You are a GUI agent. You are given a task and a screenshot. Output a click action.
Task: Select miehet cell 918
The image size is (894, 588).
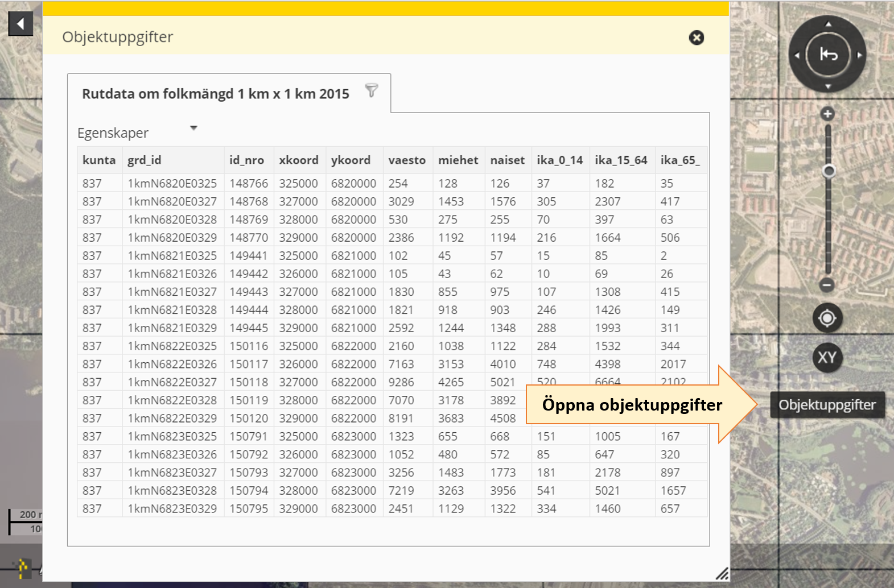point(459,310)
